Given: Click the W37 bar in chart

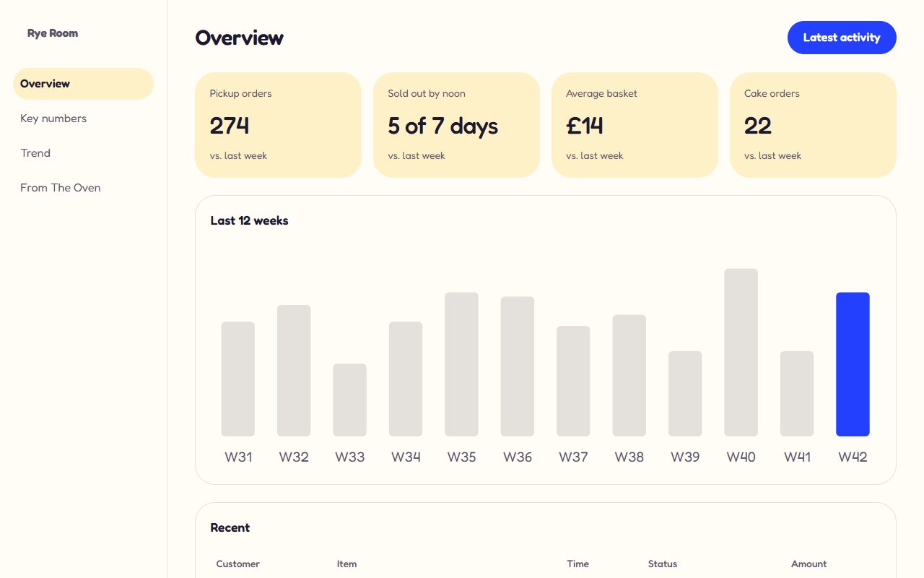Looking at the screenshot, I should pyautogui.click(x=573, y=381).
